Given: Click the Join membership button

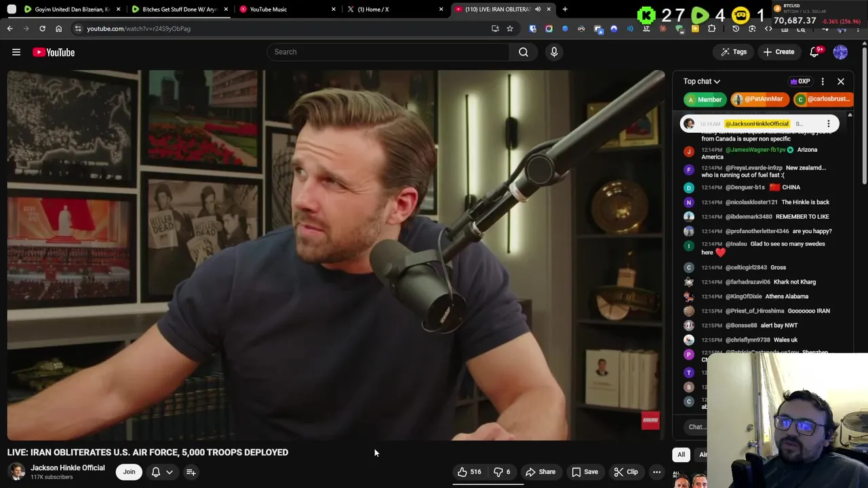Looking at the screenshot, I should (129, 472).
